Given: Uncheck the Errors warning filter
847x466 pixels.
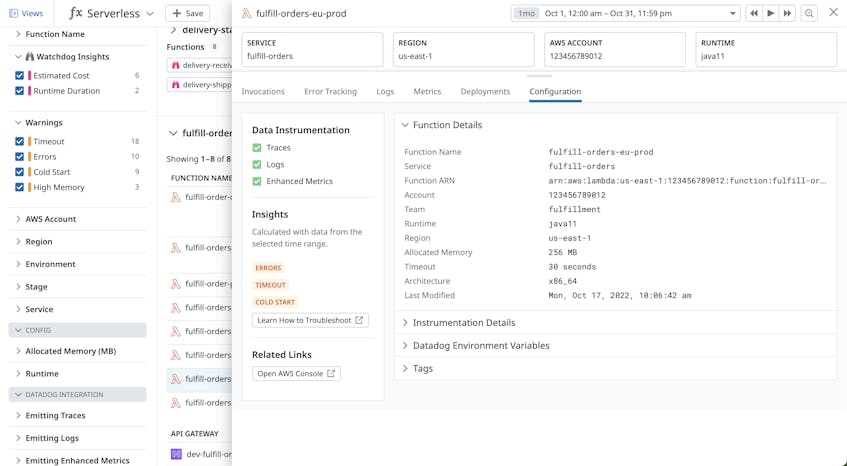Looking at the screenshot, I should pyautogui.click(x=19, y=157).
